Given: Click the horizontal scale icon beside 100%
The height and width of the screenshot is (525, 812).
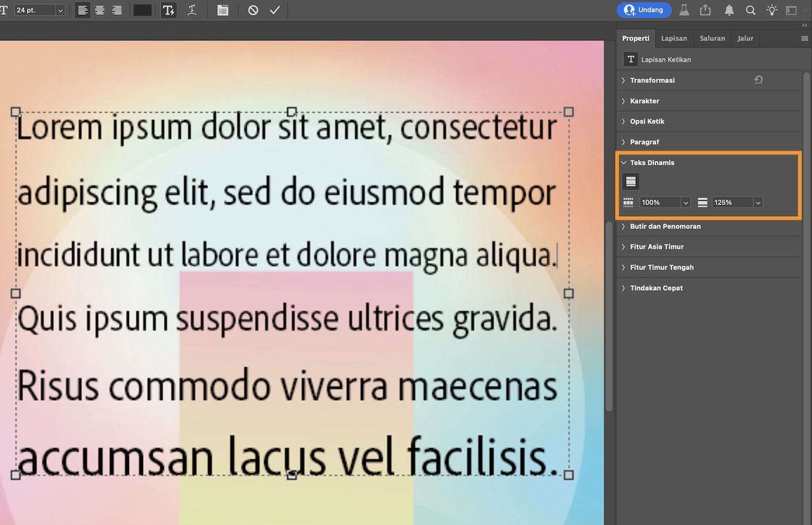Looking at the screenshot, I should [628, 203].
